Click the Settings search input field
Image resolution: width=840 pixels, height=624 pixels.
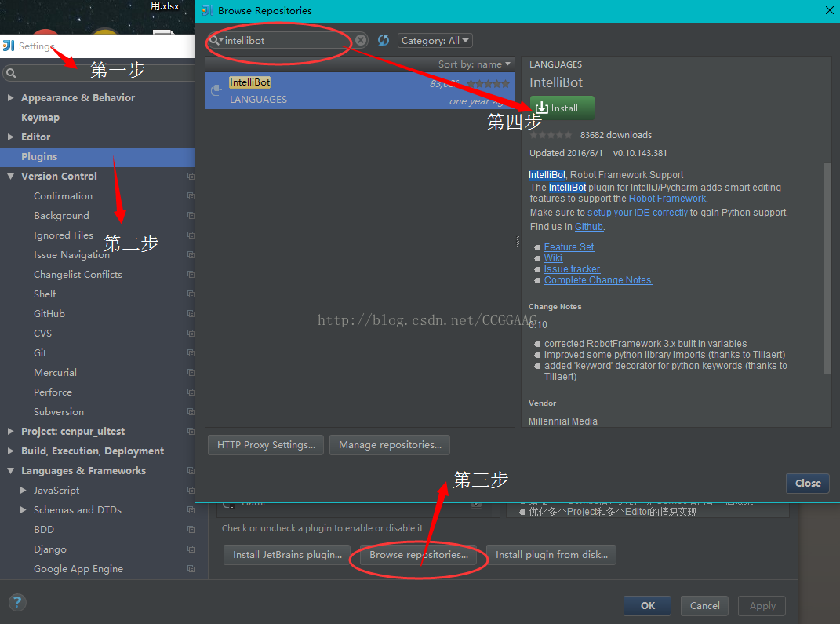(99, 73)
